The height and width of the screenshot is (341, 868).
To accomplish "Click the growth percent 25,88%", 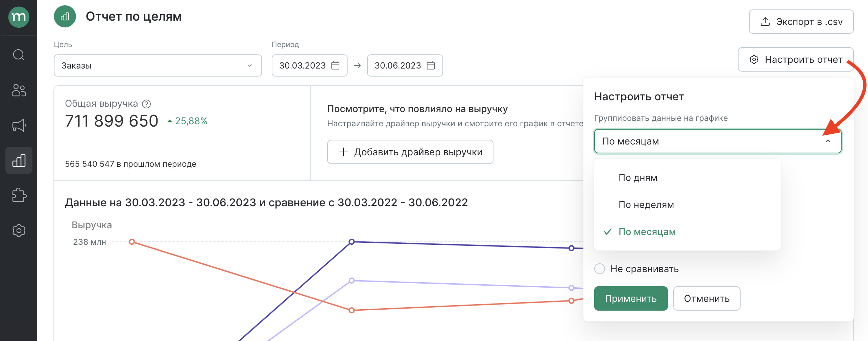I will [191, 121].
